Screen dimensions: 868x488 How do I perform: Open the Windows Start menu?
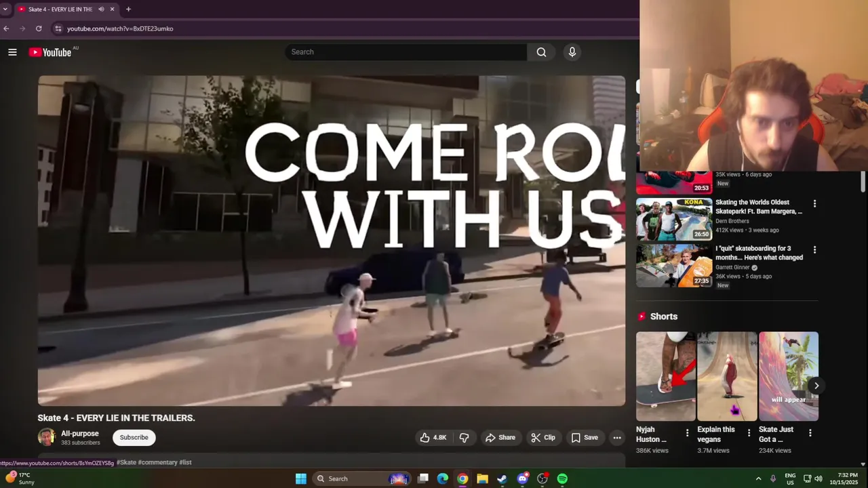(301, 479)
